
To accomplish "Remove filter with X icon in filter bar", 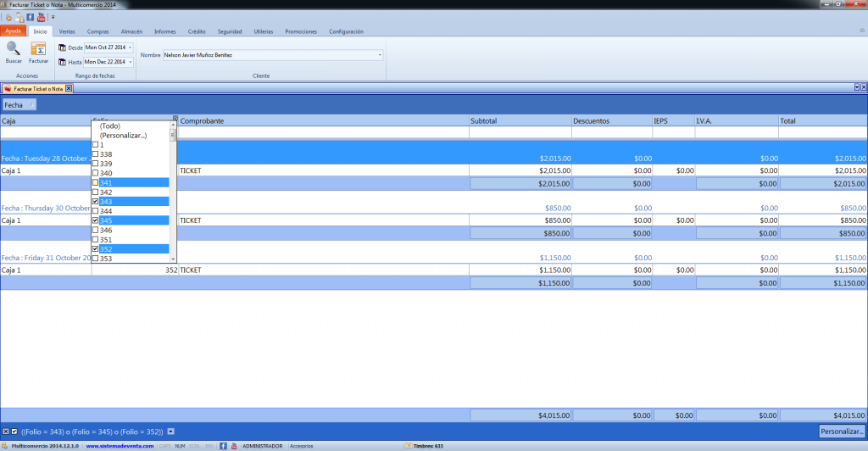I will click(6, 432).
